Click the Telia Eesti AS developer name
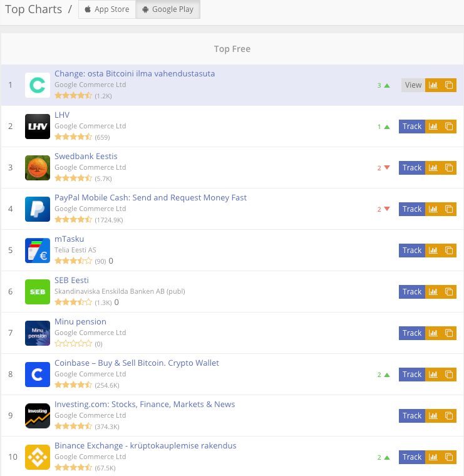This screenshot has height=476, width=464. [x=75, y=250]
